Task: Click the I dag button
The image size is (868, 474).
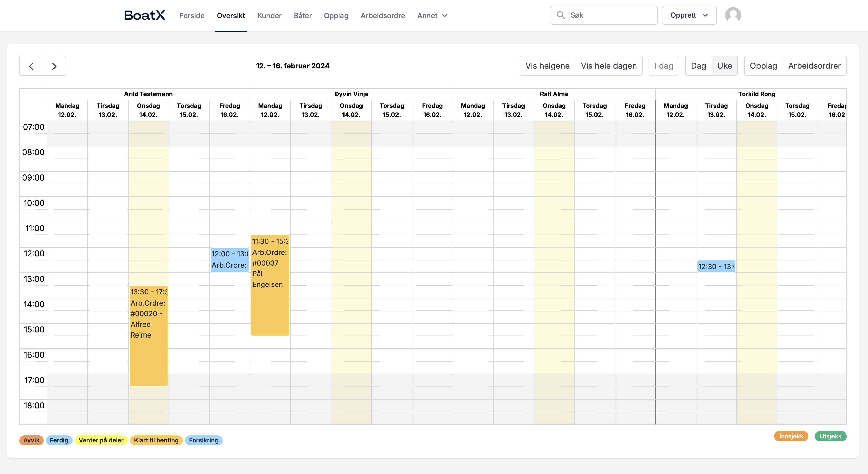Action: (x=663, y=66)
